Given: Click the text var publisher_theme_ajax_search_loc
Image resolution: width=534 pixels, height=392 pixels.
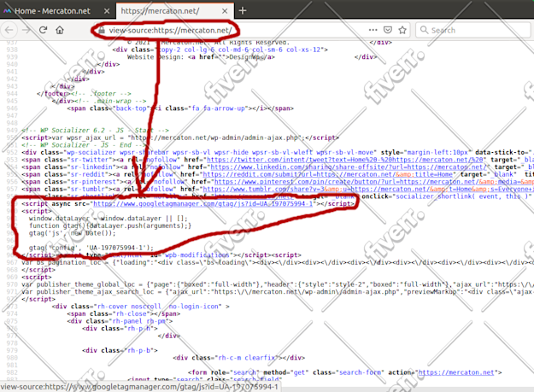Looking at the screenshot, I should click(x=88, y=291).
